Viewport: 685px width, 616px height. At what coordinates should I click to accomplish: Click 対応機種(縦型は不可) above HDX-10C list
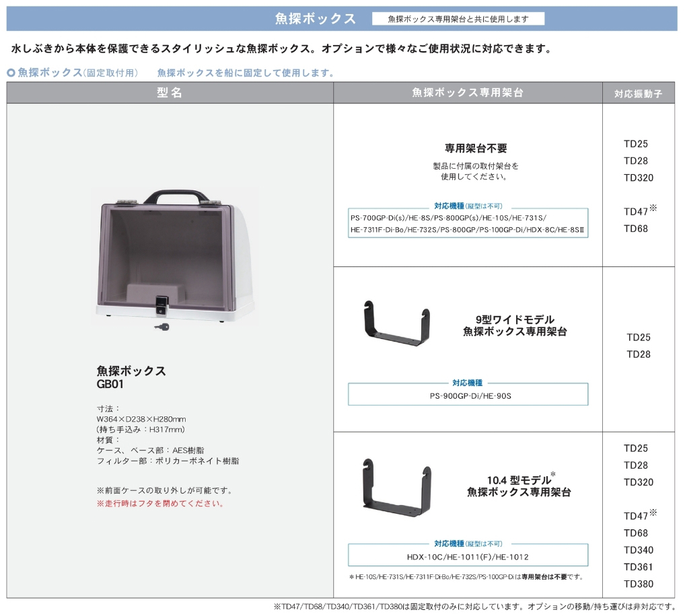click(x=468, y=543)
